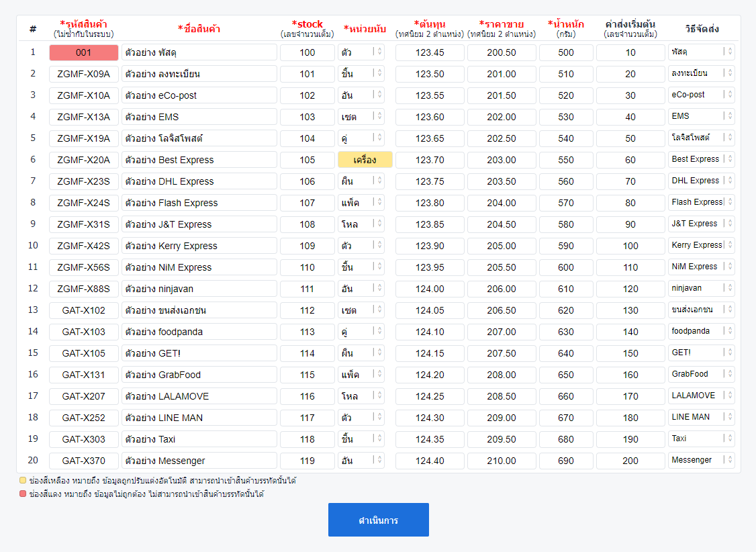Image resolution: width=756 pixels, height=552 pixels.
Task: Click the yellow เครื่อง unit field
Action: click(x=365, y=160)
